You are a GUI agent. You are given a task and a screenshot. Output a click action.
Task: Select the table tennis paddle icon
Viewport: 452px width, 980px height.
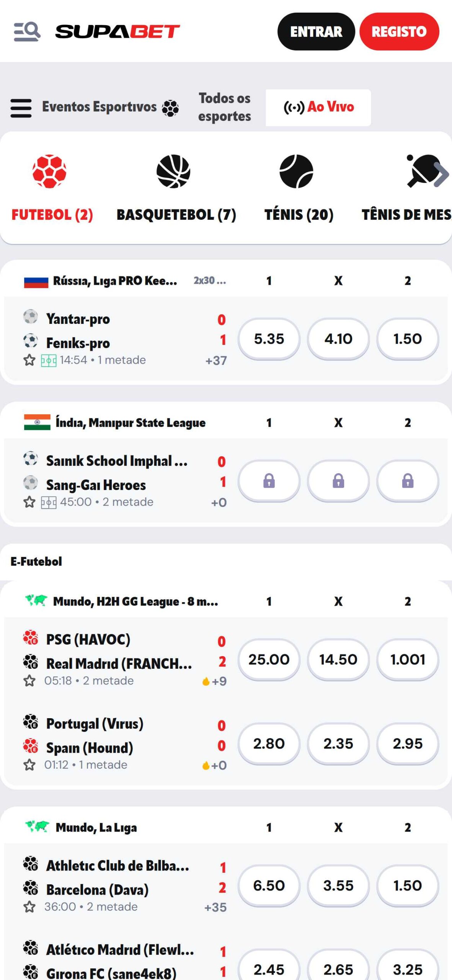click(x=423, y=171)
